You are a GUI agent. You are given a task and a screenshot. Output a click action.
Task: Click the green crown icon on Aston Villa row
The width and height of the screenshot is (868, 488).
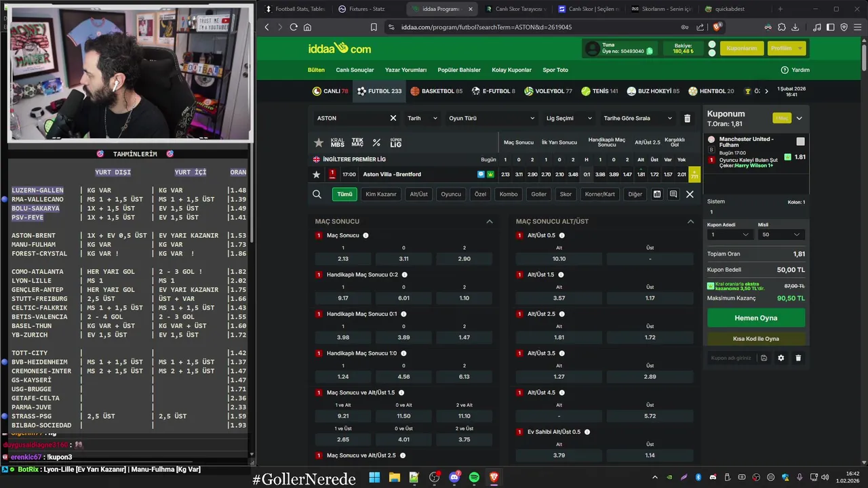coord(490,174)
